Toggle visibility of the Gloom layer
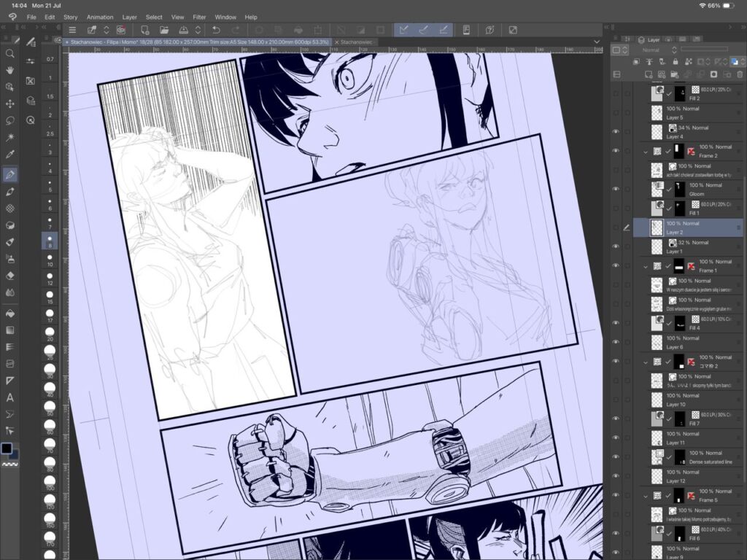 pyautogui.click(x=616, y=189)
